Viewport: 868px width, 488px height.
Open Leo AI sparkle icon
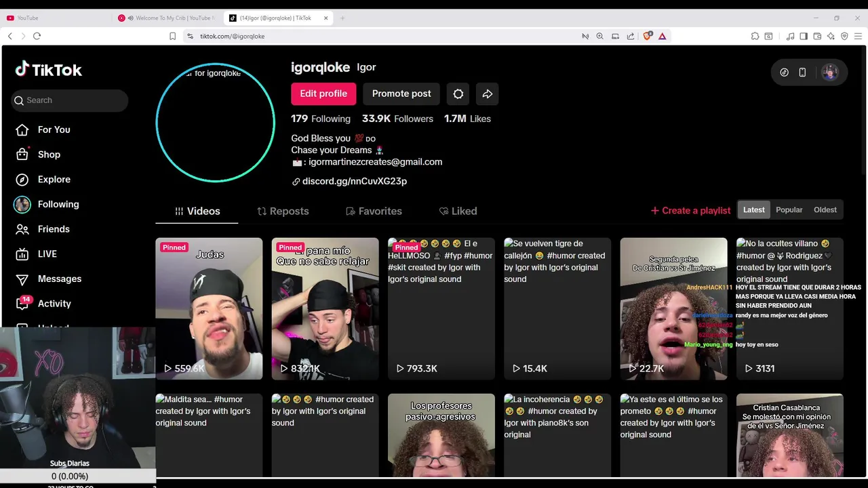point(831,36)
